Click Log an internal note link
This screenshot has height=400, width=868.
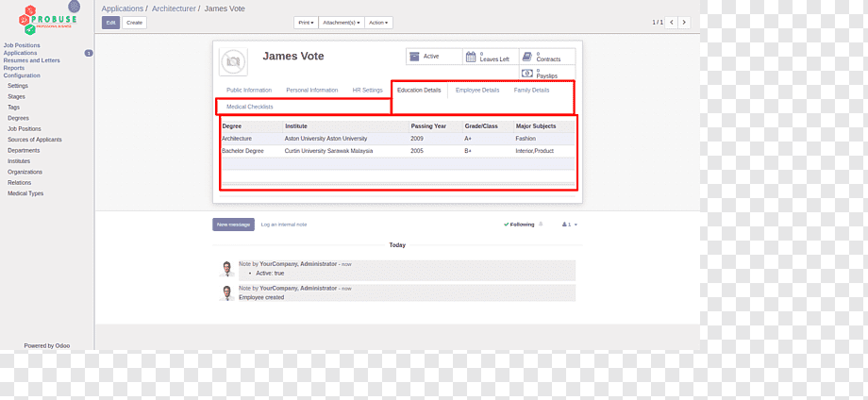pos(284,225)
